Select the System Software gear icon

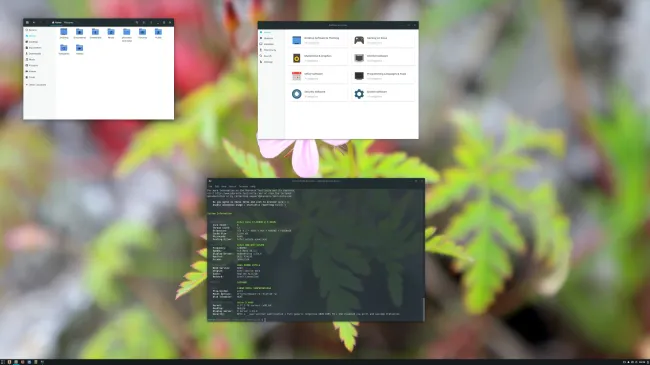pos(359,94)
